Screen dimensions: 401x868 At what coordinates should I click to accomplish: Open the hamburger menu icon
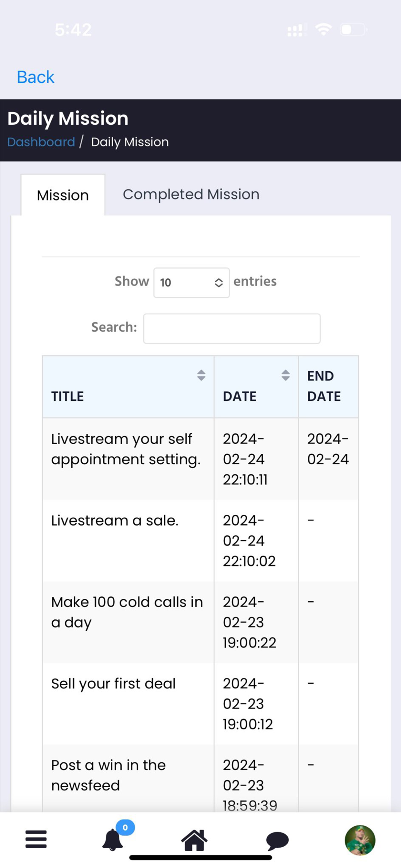click(x=36, y=839)
